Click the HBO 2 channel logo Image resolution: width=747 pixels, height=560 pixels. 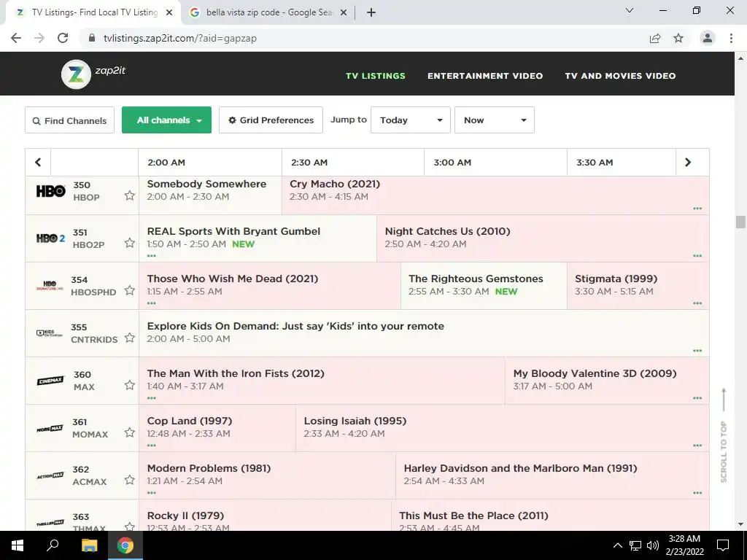tap(51, 238)
